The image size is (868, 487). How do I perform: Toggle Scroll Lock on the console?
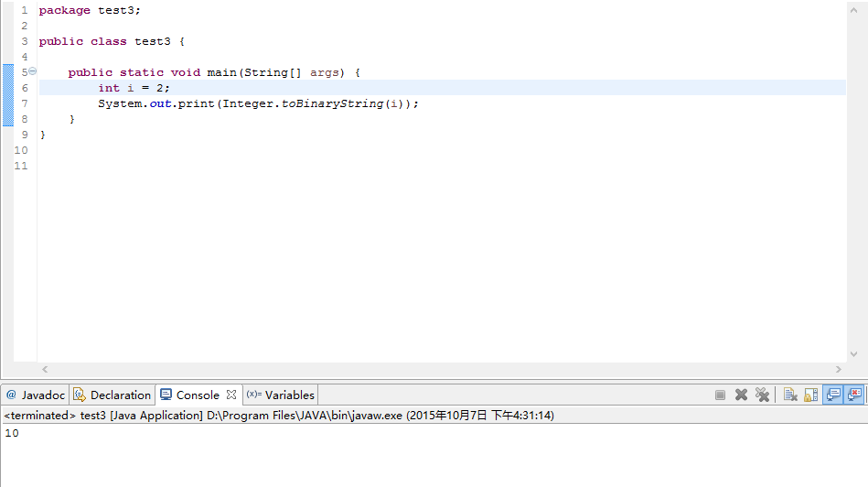tap(811, 395)
